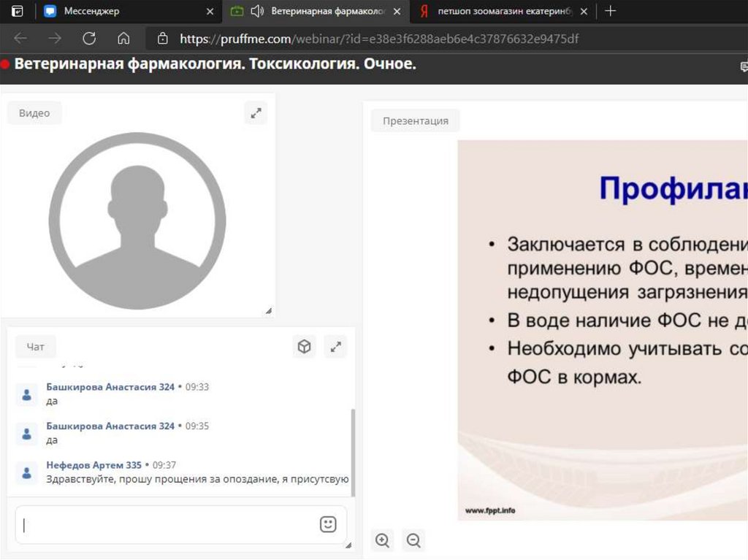Click Нефедов Артем 335 name in chat

pos(93,464)
